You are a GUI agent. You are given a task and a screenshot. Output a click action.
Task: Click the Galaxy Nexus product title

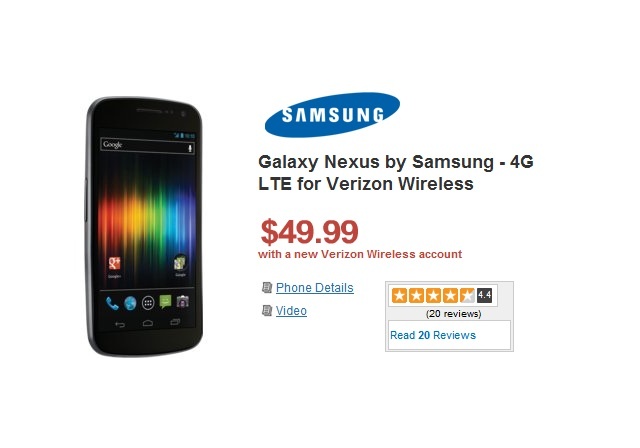[396, 173]
